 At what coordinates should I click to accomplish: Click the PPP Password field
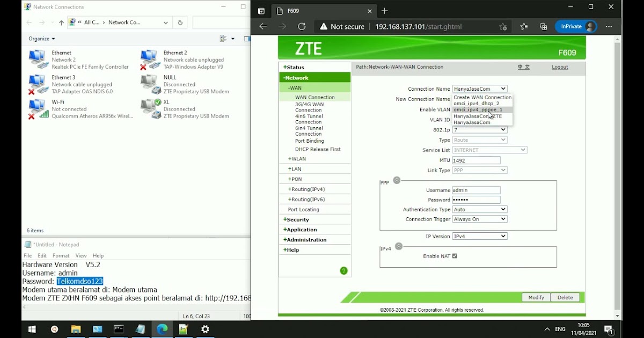click(477, 200)
